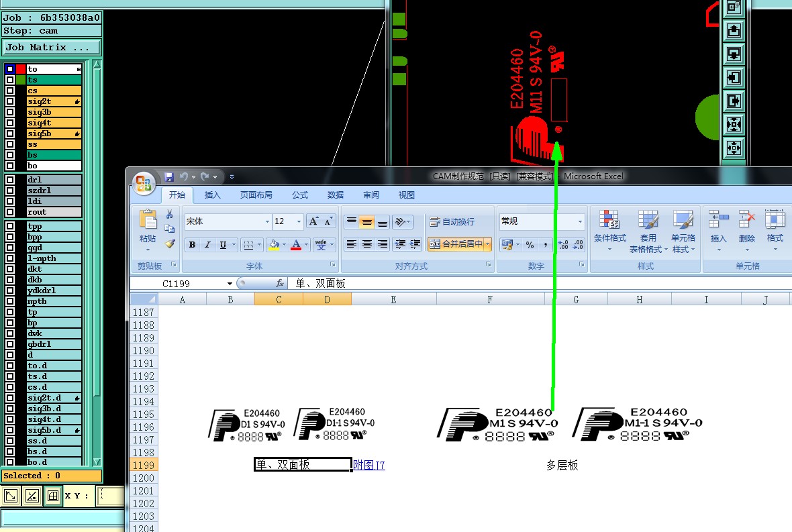Expand font group dialog launcher

(333, 264)
